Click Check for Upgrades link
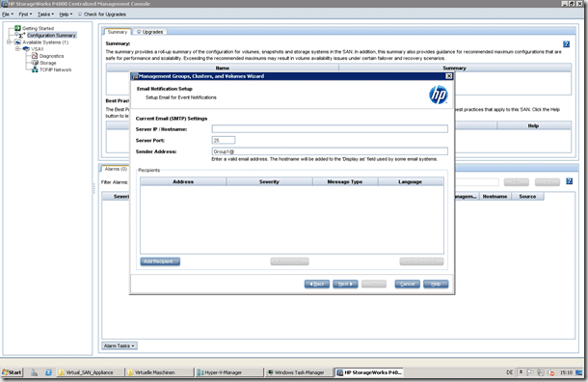Image resolution: width=588 pixels, height=382 pixels. [105, 14]
